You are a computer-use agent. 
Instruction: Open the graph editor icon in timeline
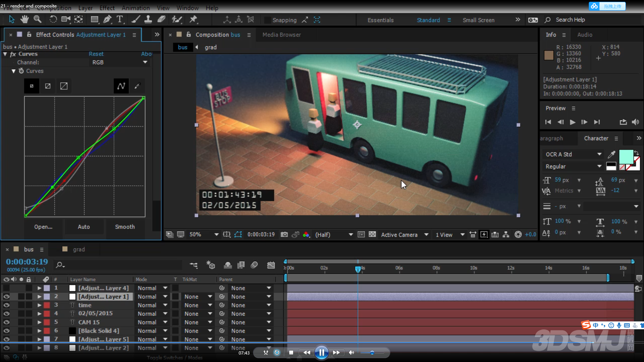click(x=271, y=265)
